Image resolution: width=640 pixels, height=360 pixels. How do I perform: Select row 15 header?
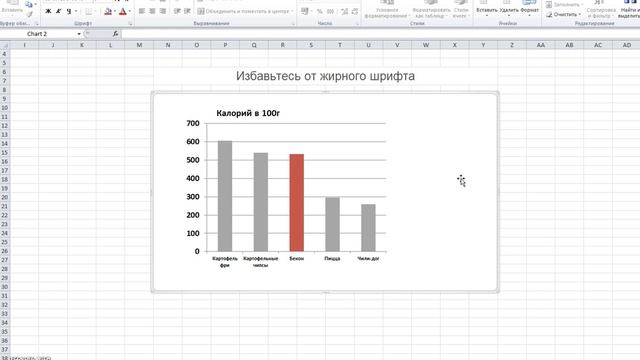(x=4, y=153)
